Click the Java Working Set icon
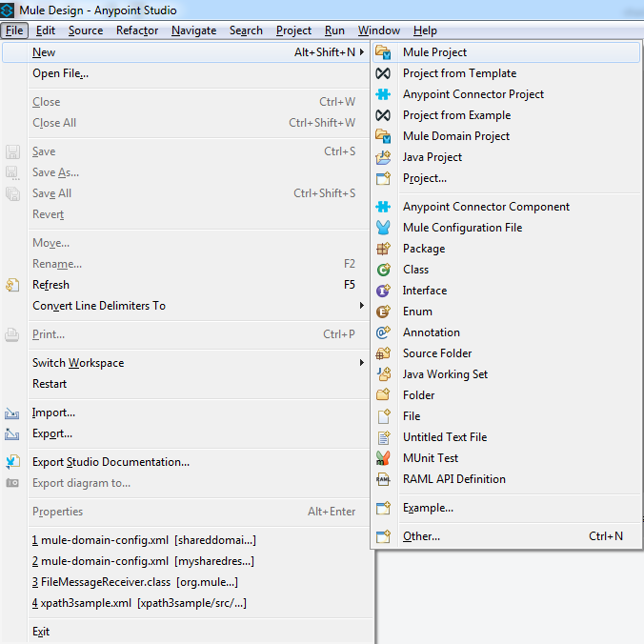The height and width of the screenshot is (644, 644). 383,374
